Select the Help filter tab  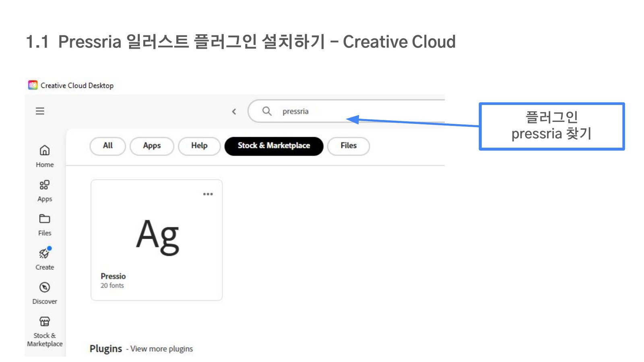(199, 146)
